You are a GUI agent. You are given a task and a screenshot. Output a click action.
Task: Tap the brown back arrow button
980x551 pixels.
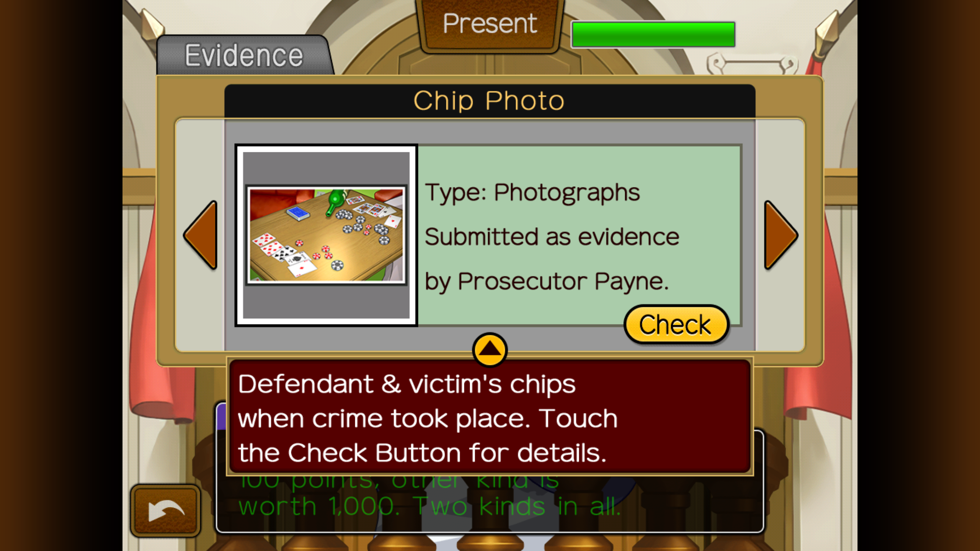point(165,510)
